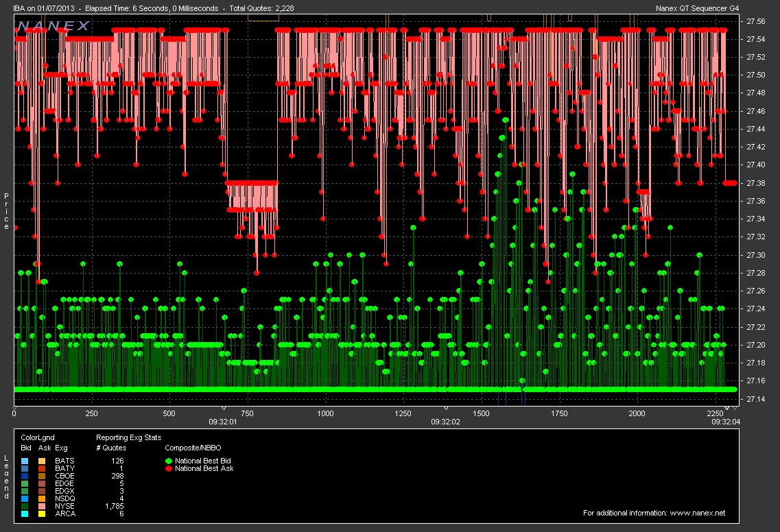Select the ARCA ask color swatch
This screenshot has width=780, height=532.
42,513
